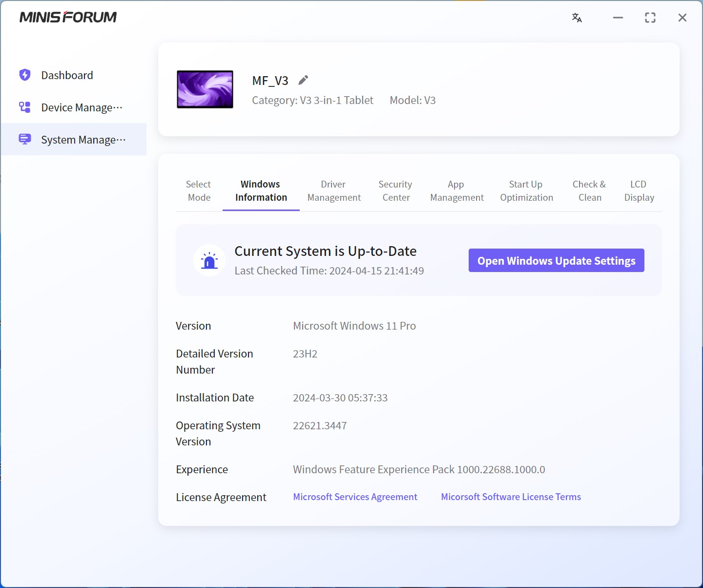Click the Operating System Version label

218,433
